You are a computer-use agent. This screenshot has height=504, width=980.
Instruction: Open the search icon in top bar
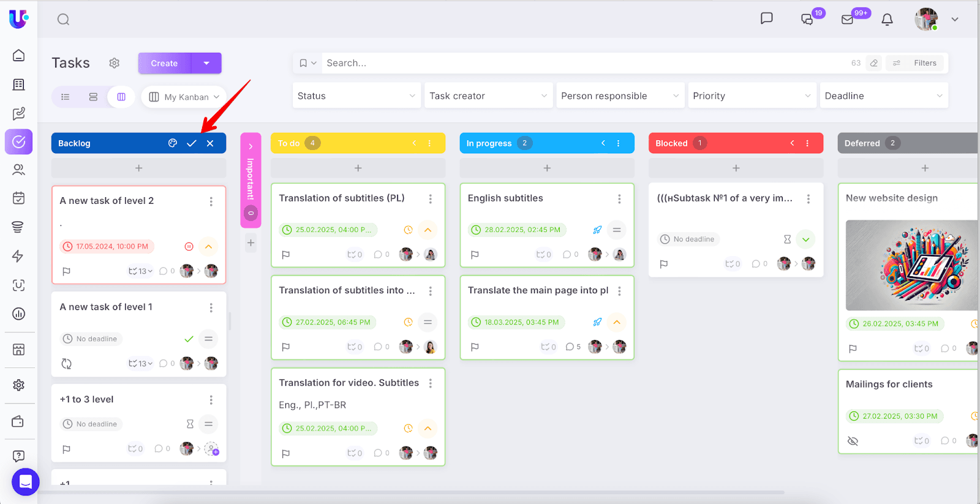63,20
